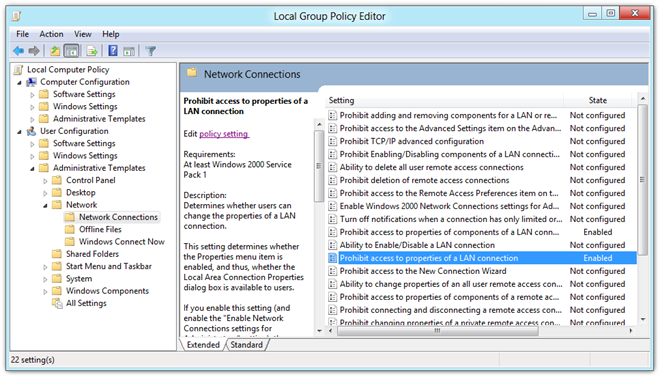This screenshot has width=660, height=377.
Task: Open the policy setting link
Action: pos(224,134)
